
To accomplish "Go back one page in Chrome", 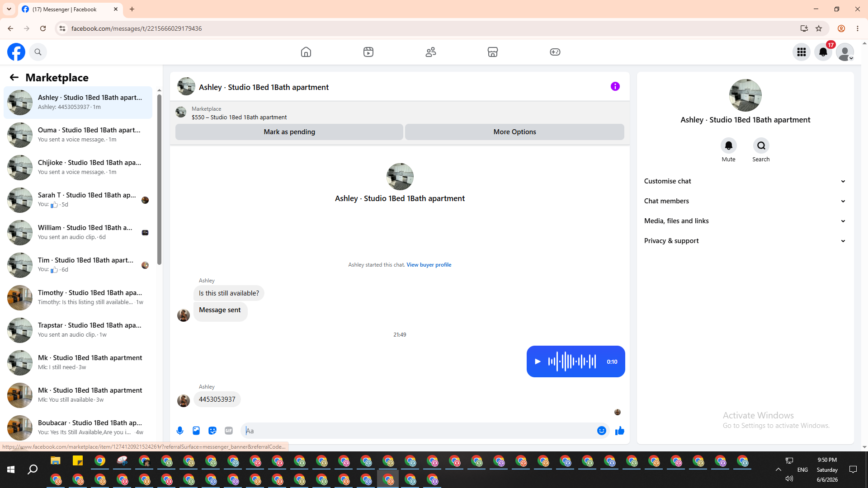I will pos(10,28).
